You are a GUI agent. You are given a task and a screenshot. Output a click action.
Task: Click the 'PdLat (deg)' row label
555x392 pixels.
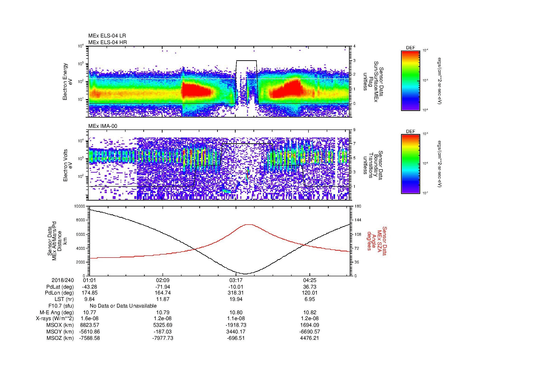(x=60, y=287)
